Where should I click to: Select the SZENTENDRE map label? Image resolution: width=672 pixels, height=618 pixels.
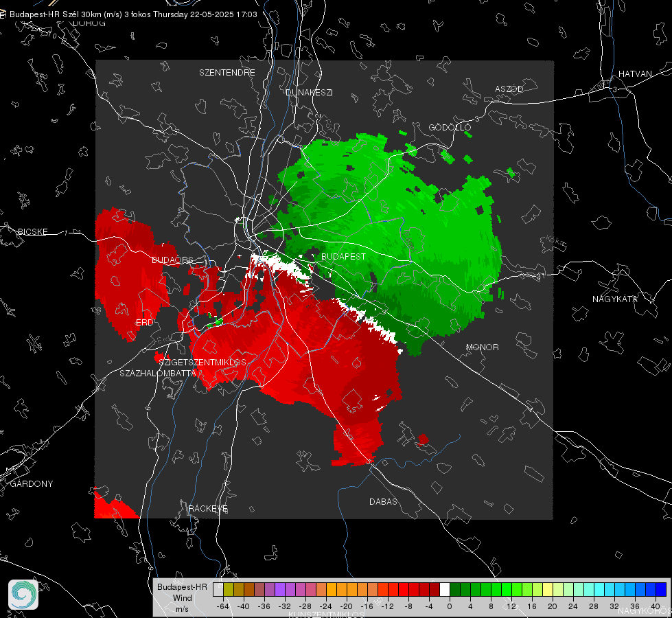[227, 73]
